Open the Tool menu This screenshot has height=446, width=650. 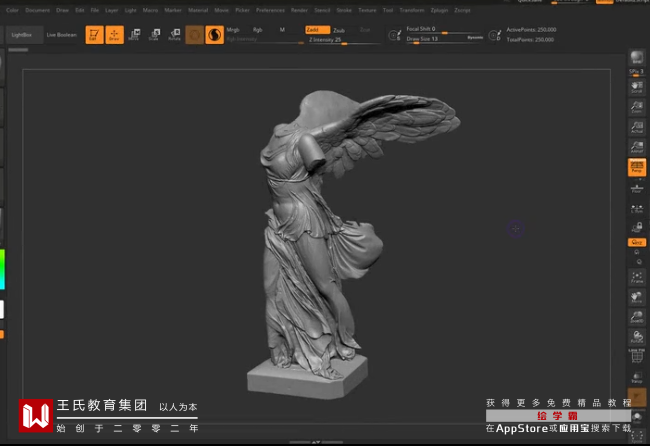388,10
